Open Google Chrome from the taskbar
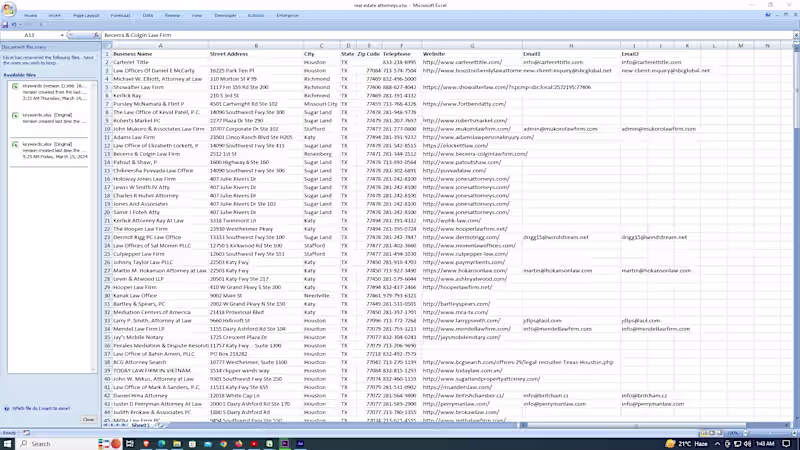800x450 pixels. coord(223,443)
